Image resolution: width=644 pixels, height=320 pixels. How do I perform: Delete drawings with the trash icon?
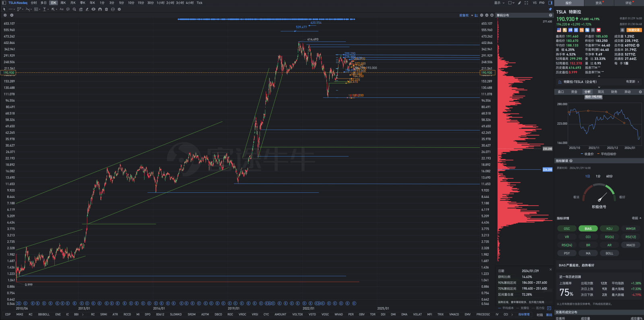(x=106, y=9)
